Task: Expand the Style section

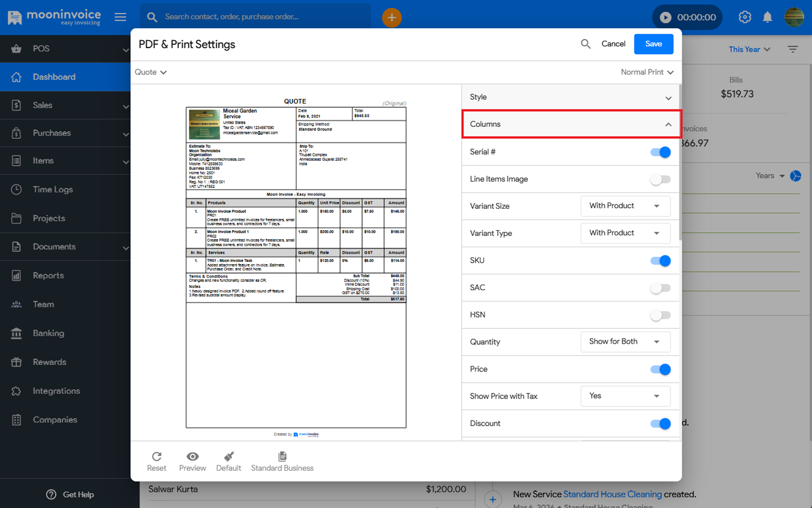Action: pyautogui.click(x=570, y=97)
